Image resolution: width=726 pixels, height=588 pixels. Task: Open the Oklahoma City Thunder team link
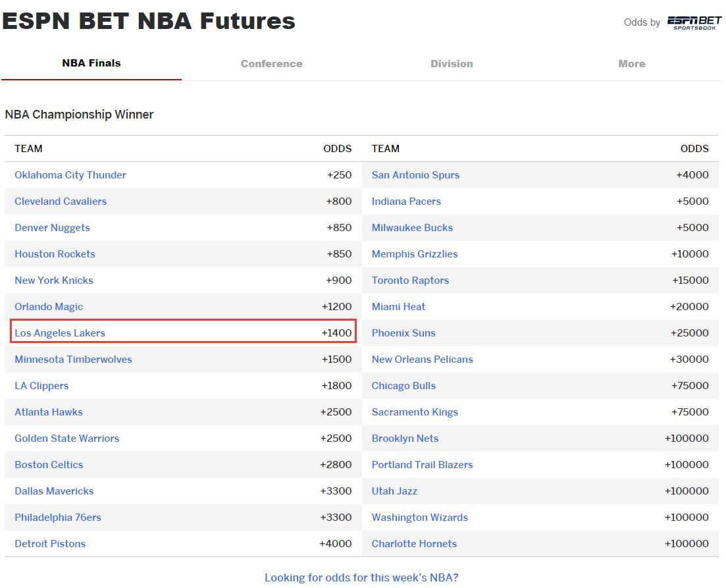(x=70, y=175)
